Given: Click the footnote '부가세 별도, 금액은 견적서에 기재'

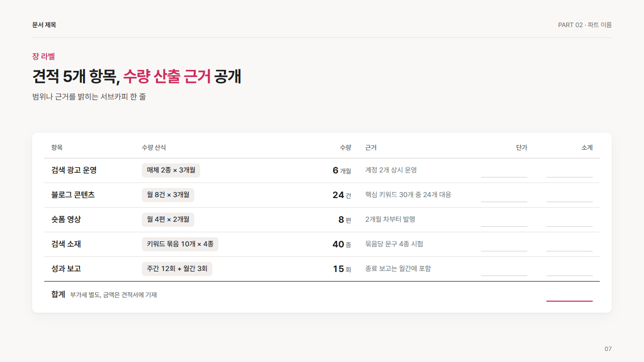Looking at the screenshot, I should 113,295.
